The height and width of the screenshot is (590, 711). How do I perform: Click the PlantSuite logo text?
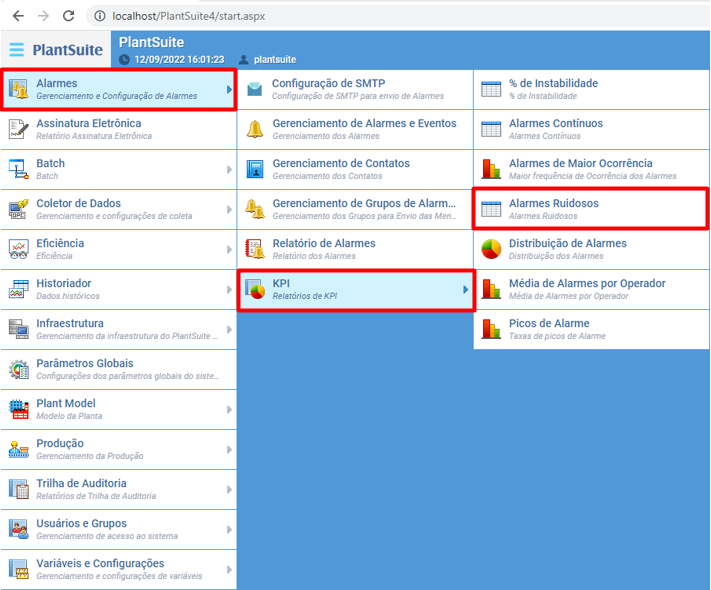(x=68, y=50)
